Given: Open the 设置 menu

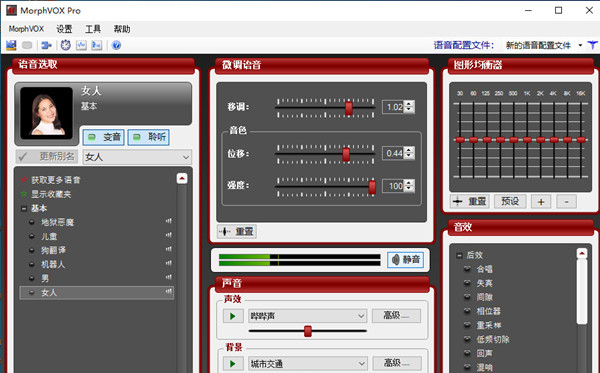Looking at the screenshot, I should click(64, 29).
